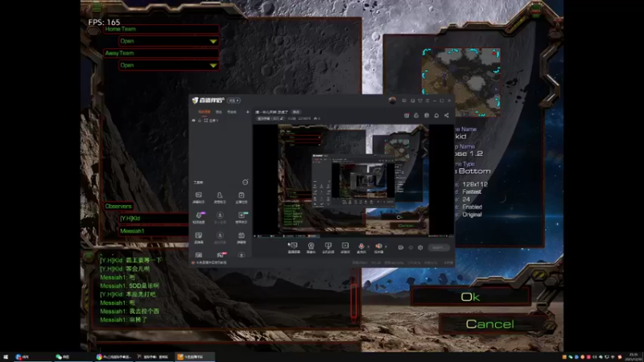Click the taskbar clock
The width and height of the screenshot is (644, 362).
634,357
